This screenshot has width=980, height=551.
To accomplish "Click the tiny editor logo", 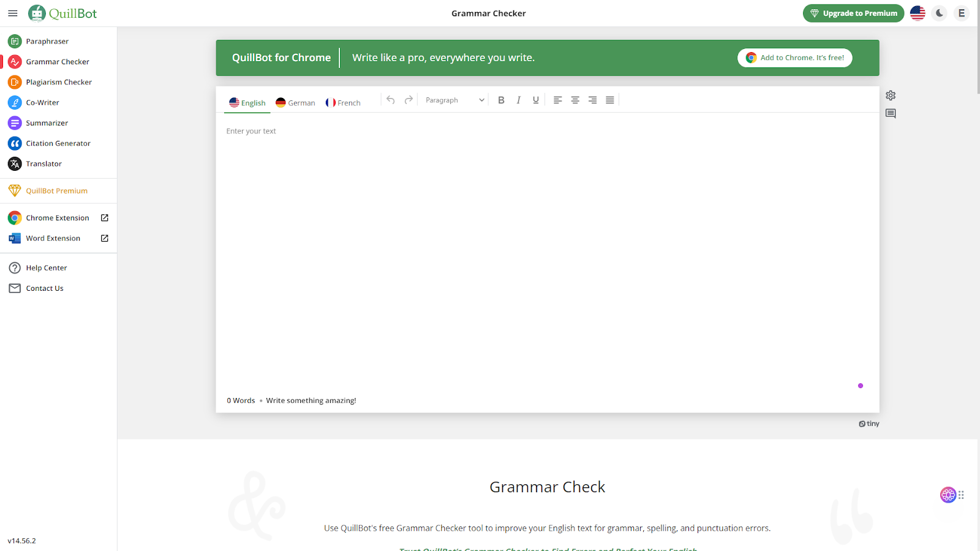I will click(869, 424).
